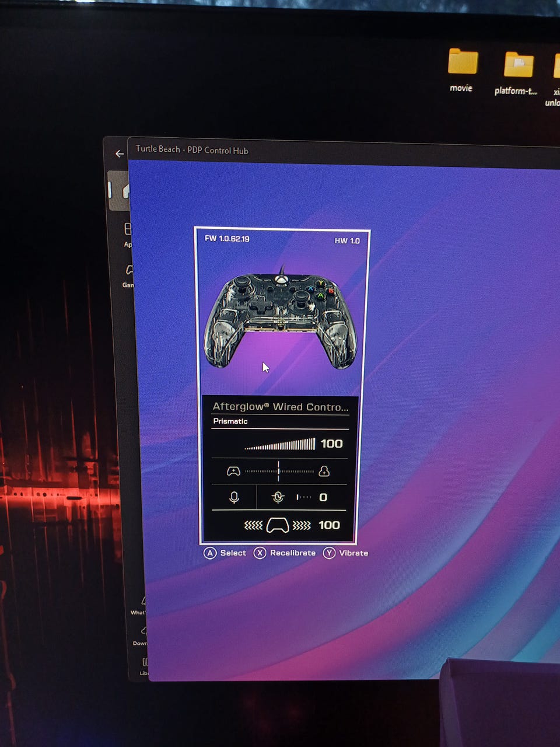Go back with the arrow in the Store window
Image resolution: width=560 pixels, height=747 pixels.
point(120,153)
